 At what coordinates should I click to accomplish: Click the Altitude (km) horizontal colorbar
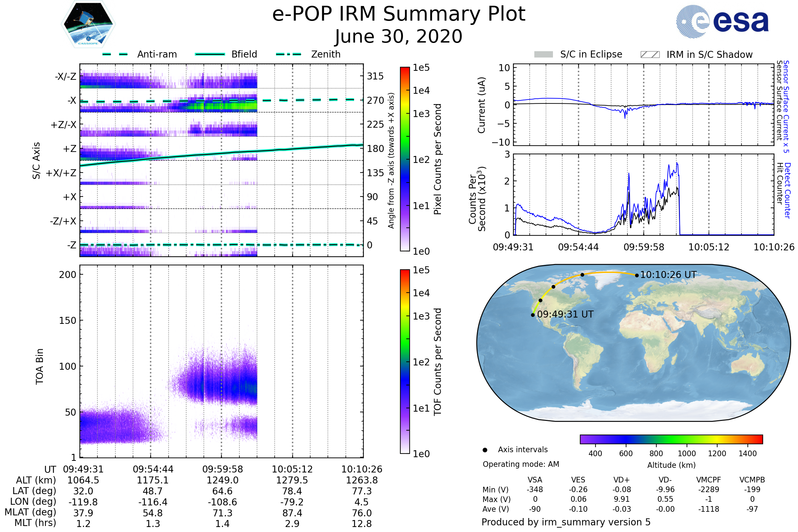click(x=671, y=439)
